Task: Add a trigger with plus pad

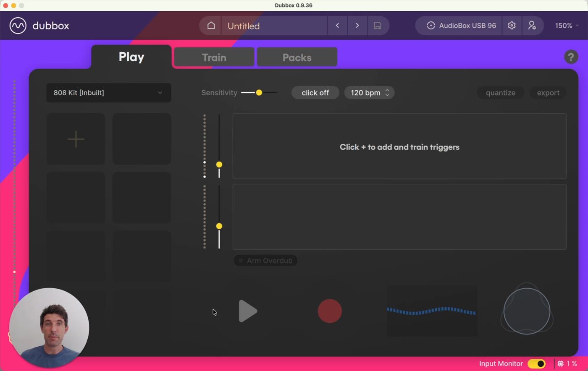Action: pos(76,139)
